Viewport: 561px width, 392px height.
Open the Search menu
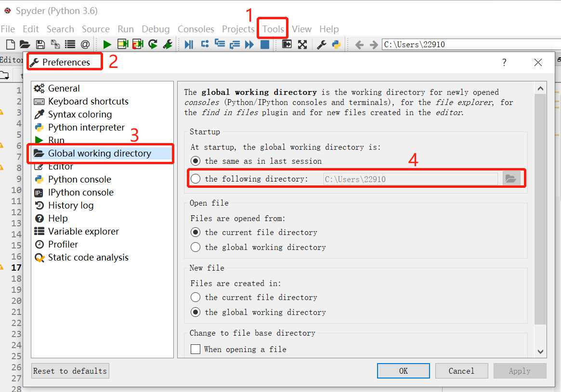[60, 29]
